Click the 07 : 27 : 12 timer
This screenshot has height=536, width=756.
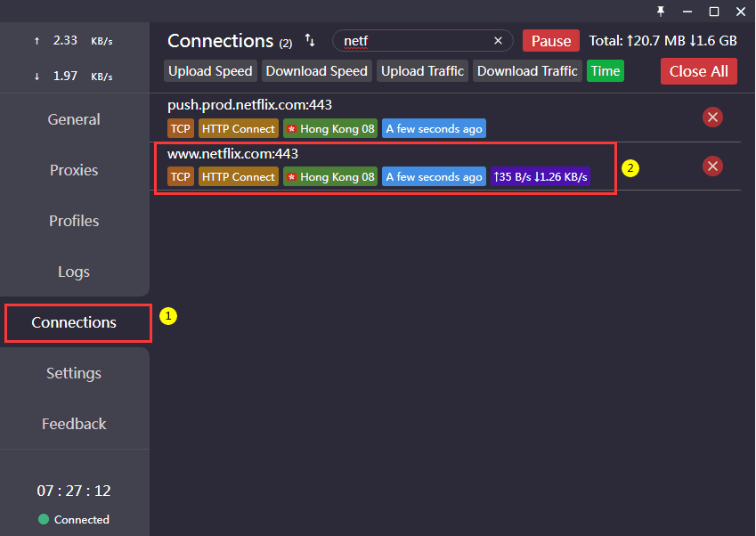pos(74,491)
